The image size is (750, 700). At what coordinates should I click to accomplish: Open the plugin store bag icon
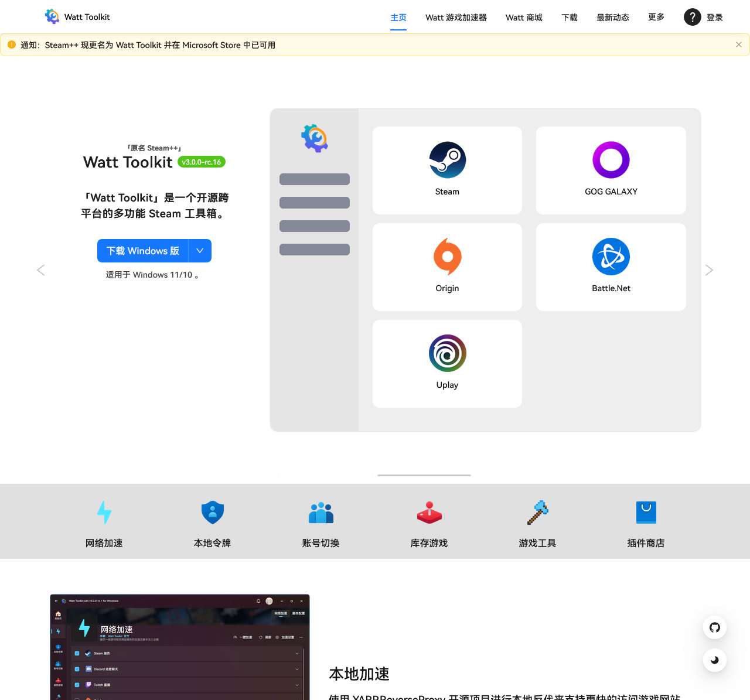[x=646, y=513]
